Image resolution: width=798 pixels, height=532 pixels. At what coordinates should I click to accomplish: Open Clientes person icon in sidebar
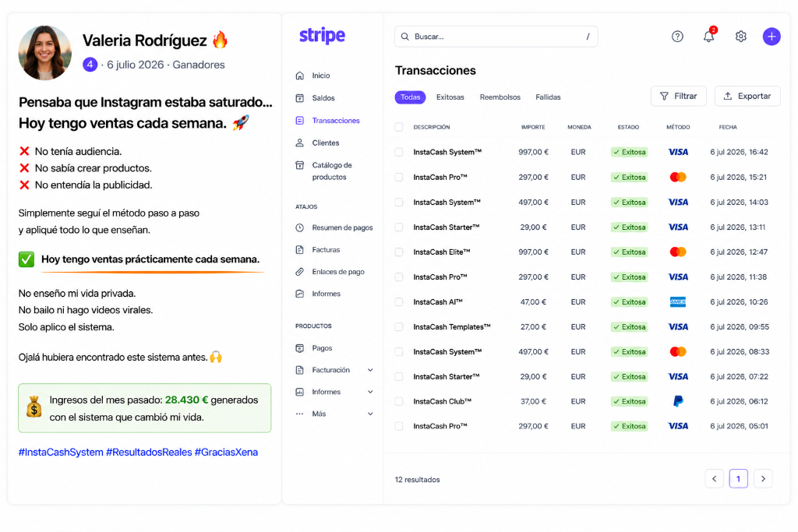(300, 143)
